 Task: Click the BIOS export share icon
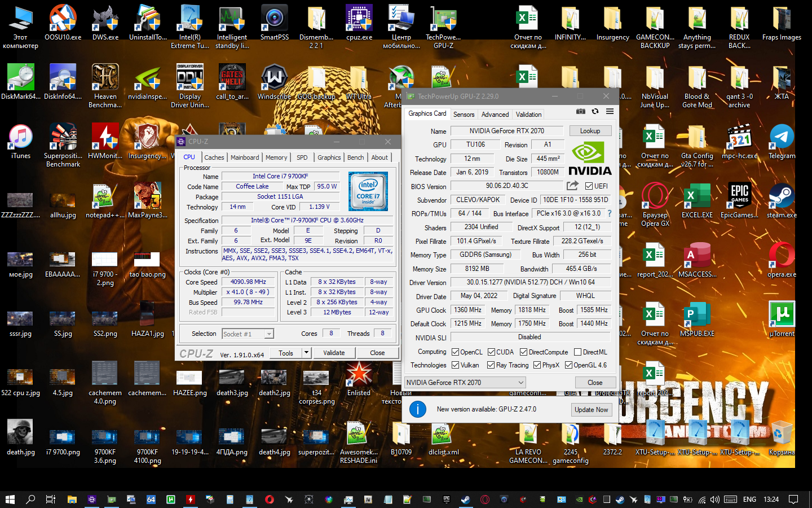[572, 186]
